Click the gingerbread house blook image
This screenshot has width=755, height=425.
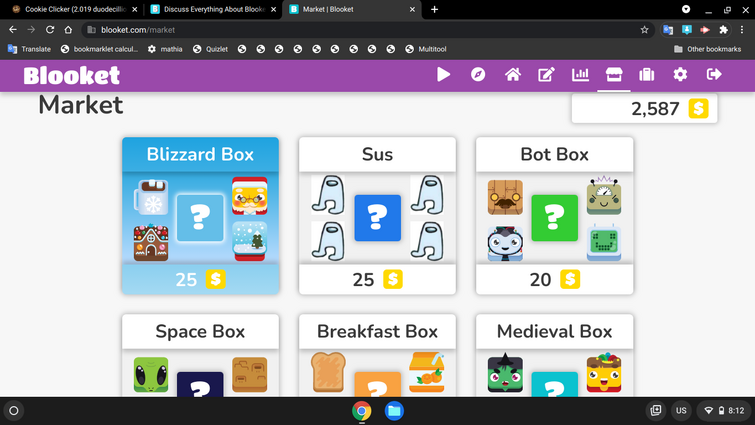tap(151, 243)
